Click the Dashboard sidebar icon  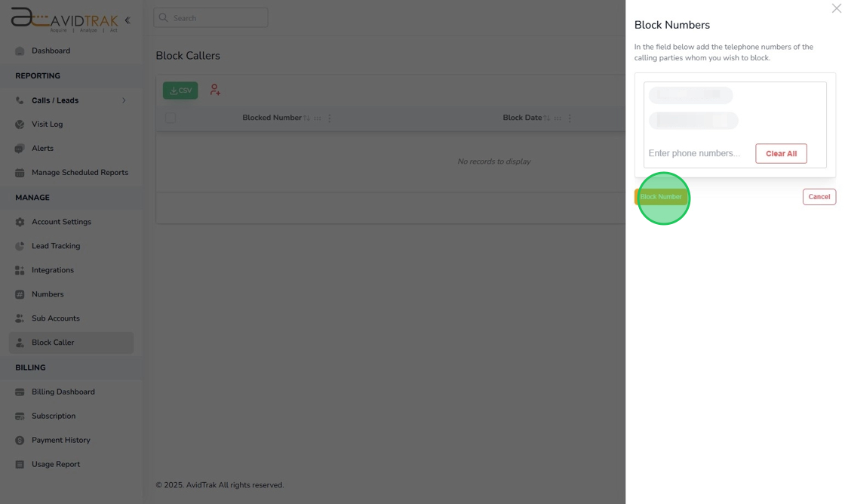(x=20, y=51)
